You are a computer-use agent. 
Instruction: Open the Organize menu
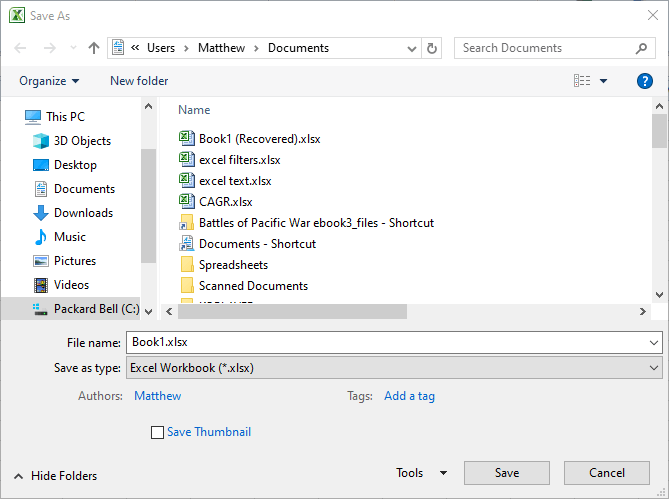pos(49,81)
